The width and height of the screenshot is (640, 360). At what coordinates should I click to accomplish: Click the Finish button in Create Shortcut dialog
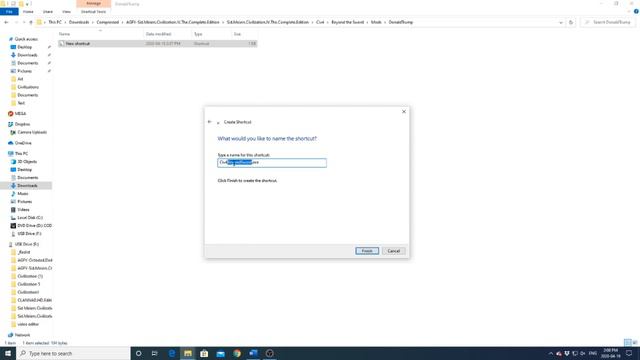click(x=367, y=251)
